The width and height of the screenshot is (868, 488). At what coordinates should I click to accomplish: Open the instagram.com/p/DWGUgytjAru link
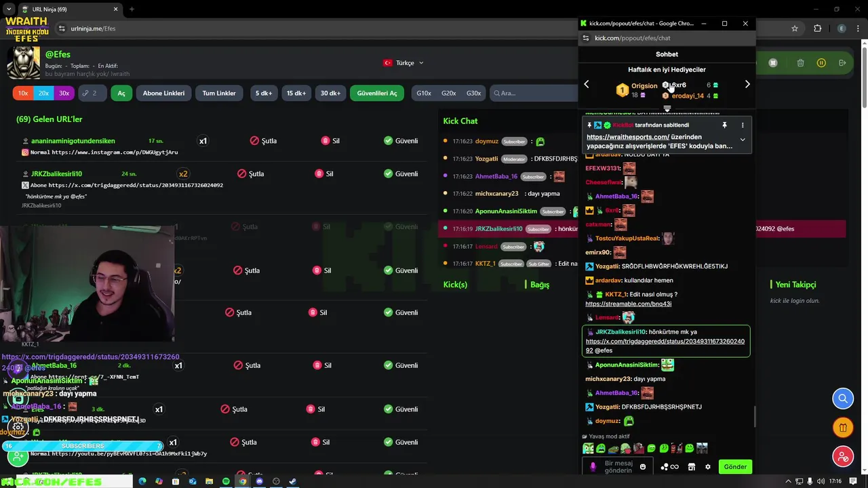click(x=115, y=152)
